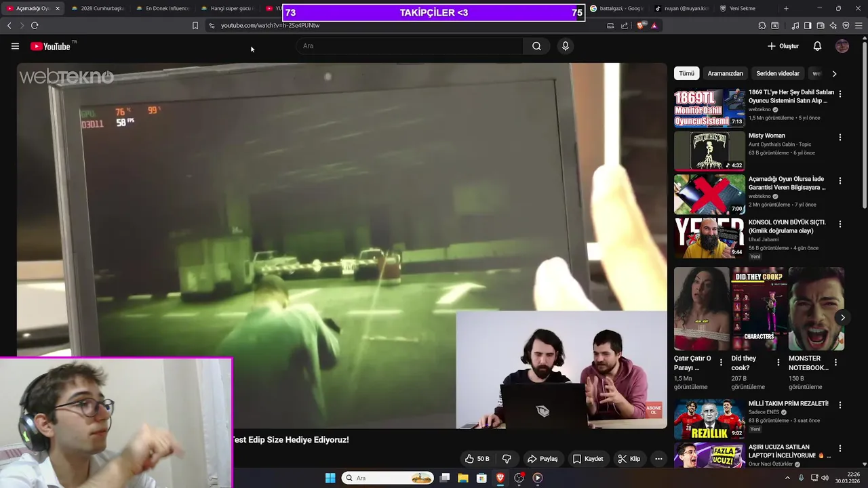Click the Windows taskbar search box
Screen dimensions: 868x488
coord(388,478)
